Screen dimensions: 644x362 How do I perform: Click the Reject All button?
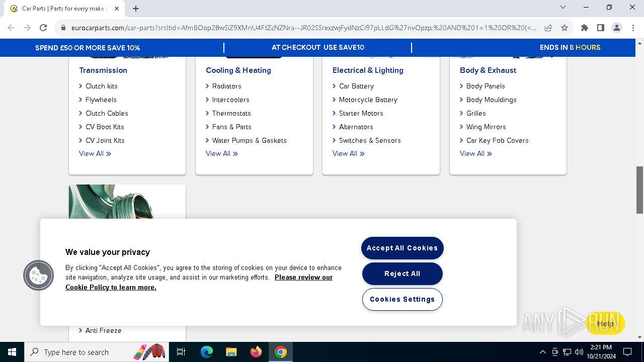(403, 274)
